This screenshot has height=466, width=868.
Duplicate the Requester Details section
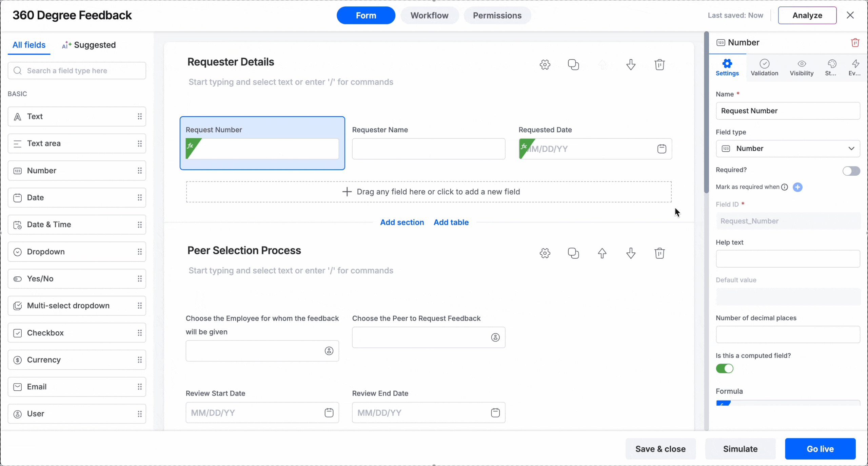(x=573, y=64)
